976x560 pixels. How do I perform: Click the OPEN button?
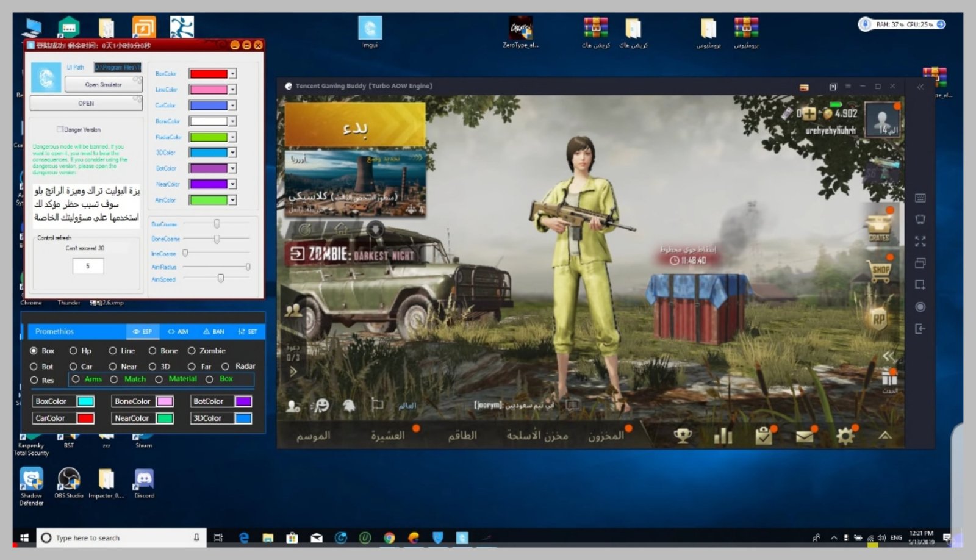coord(86,103)
